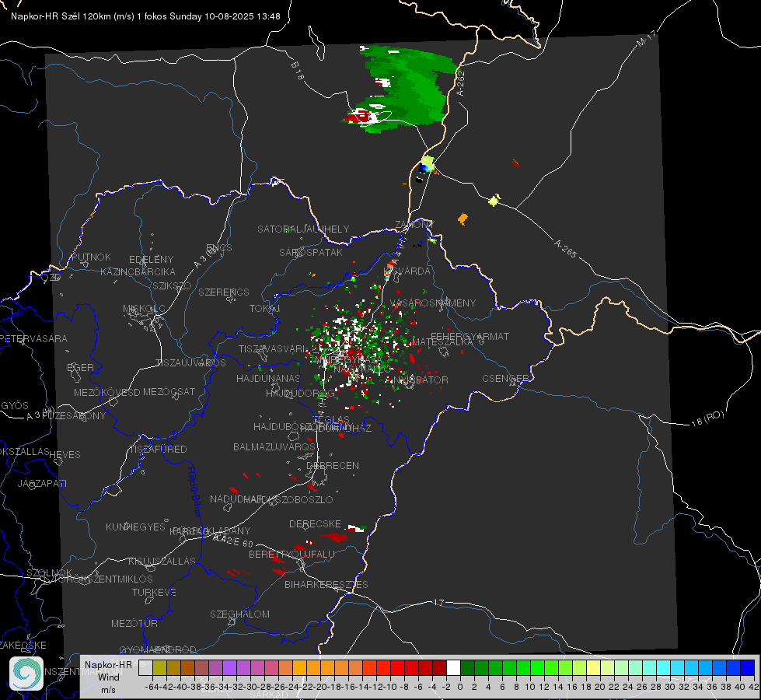The image size is (761, 700).
Task: Click the KUNHEGYES town label
Action: tap(135, 527)
